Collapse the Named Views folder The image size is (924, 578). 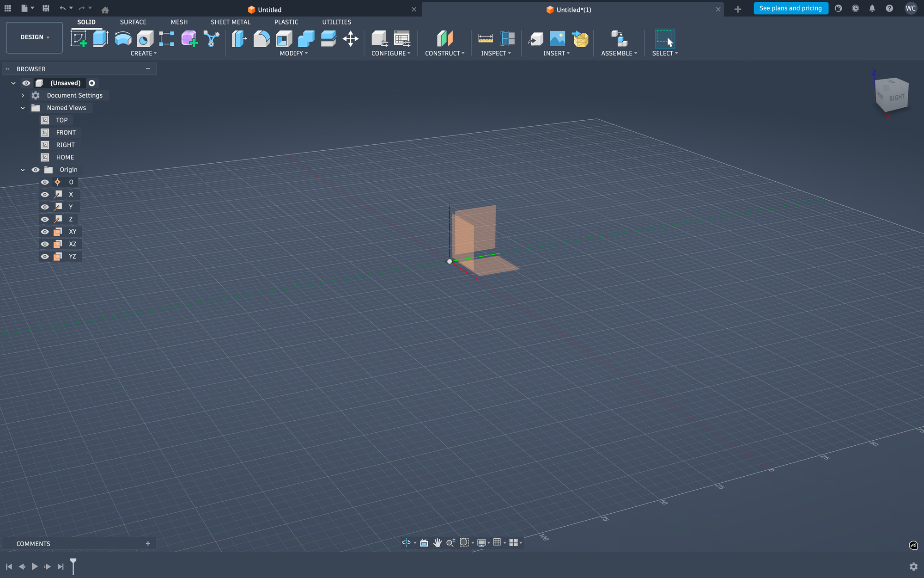pos(23,108)
